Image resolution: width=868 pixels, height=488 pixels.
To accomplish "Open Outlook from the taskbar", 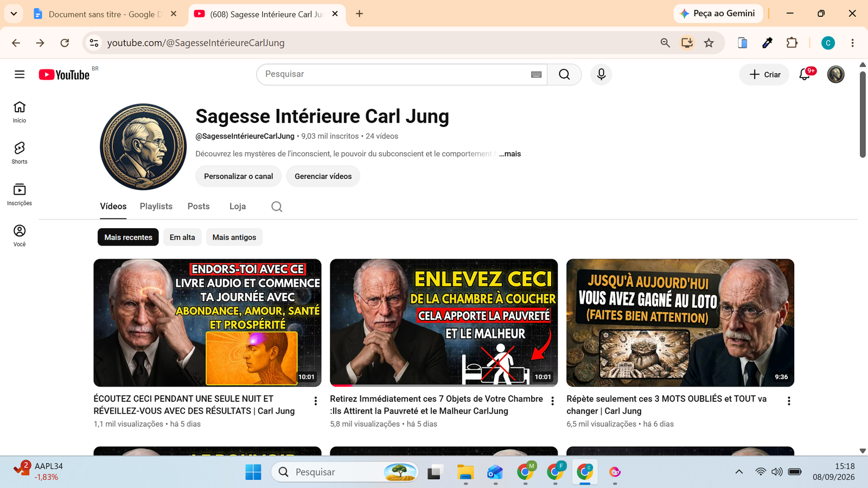I will click(x=495, y=472).
